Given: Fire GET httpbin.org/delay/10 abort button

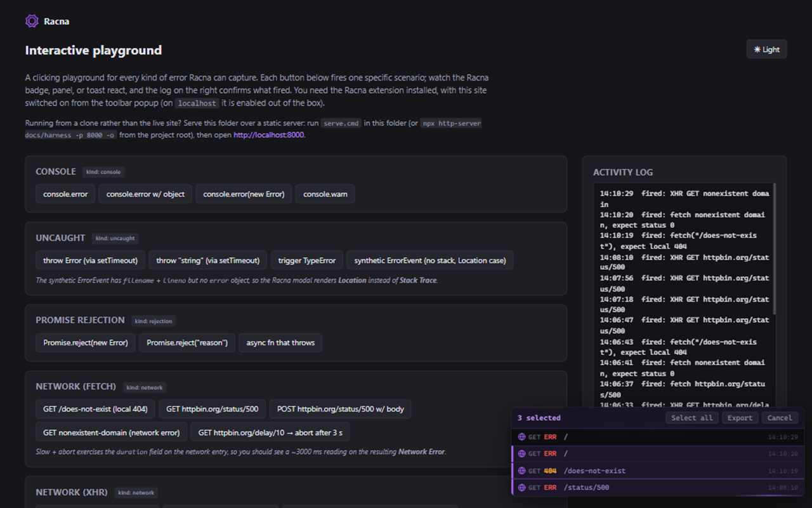Looking at the screenshot, I should point(270,432).
